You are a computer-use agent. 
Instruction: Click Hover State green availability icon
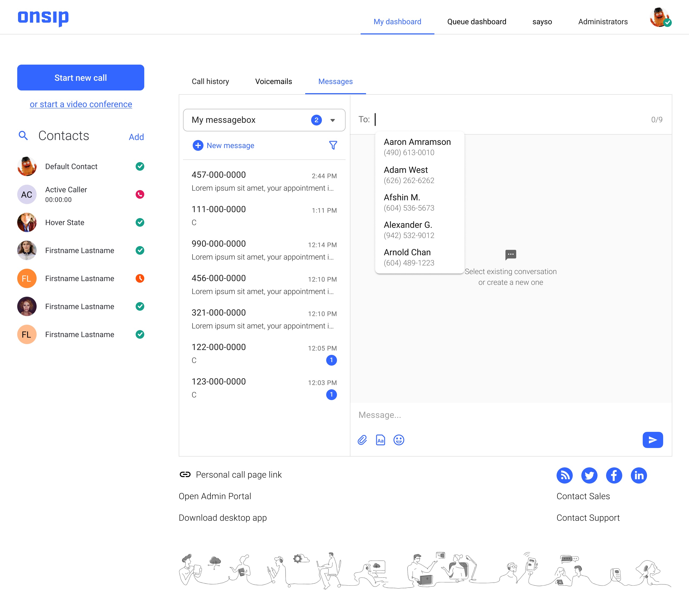pyautogui.click(x=140, y=222)
